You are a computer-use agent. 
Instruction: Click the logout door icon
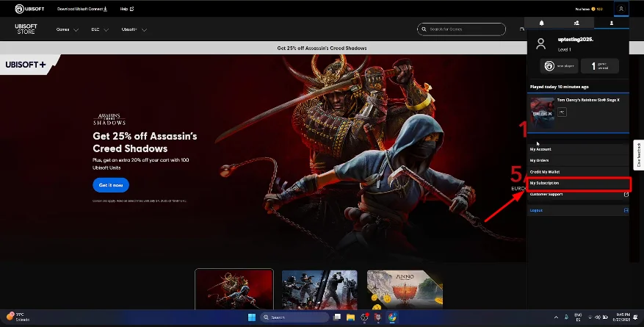pos(626,210)
